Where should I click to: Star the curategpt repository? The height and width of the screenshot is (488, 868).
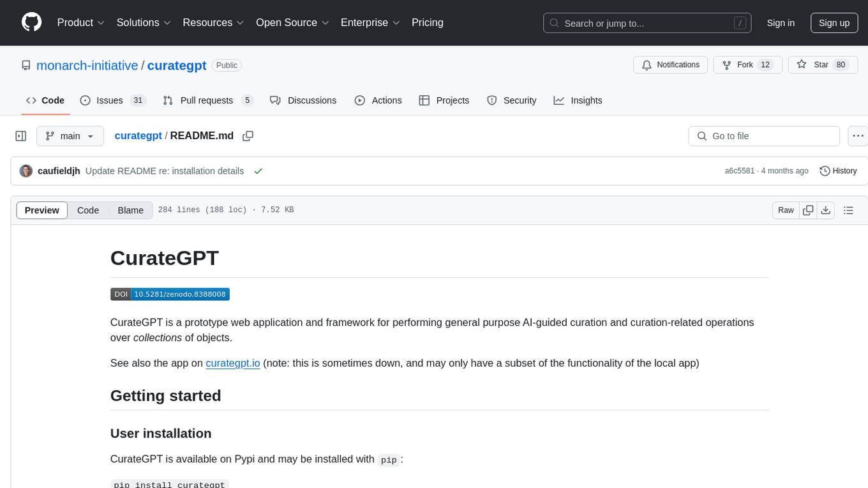(823, 65)
